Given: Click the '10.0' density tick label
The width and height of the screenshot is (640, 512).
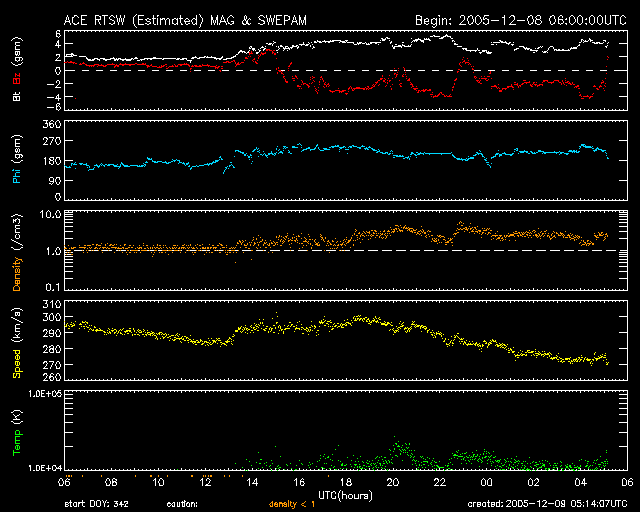Looking at the screenshot, I should coord(50,214).
